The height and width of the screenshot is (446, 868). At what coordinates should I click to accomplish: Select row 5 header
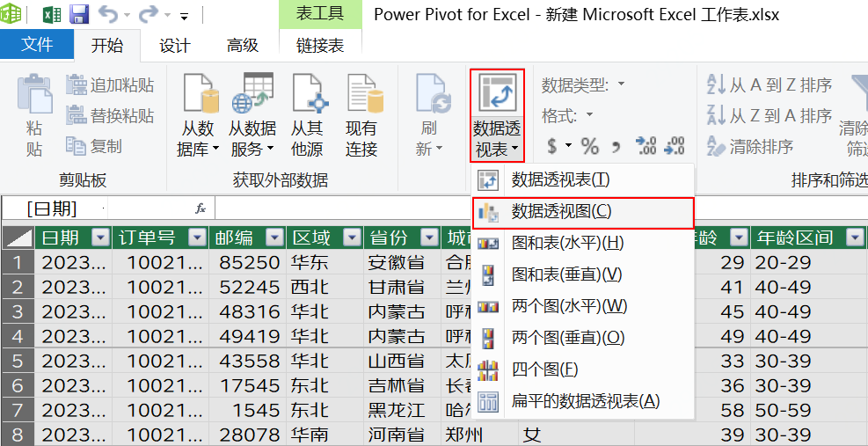tap(18, 361)
